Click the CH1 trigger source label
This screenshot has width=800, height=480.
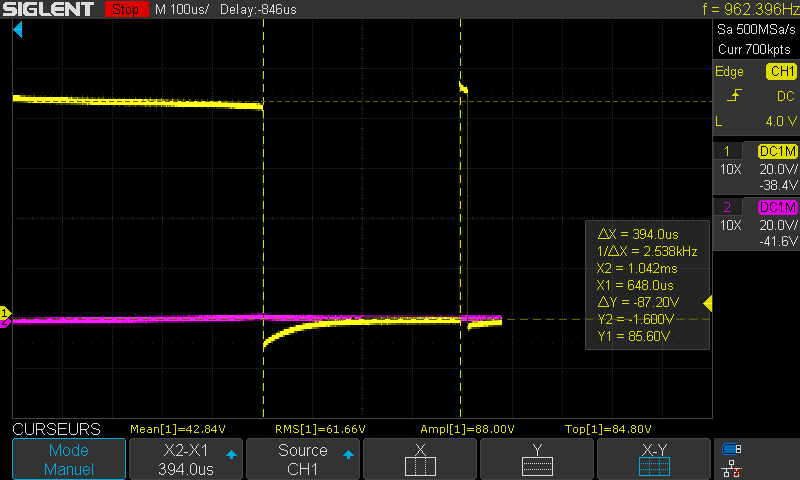781,72
